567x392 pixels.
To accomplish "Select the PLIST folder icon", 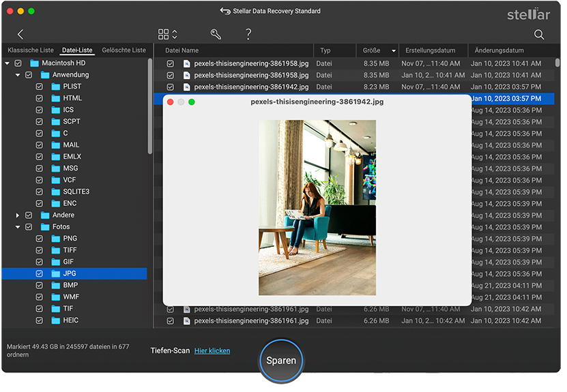I will (56, 87).
